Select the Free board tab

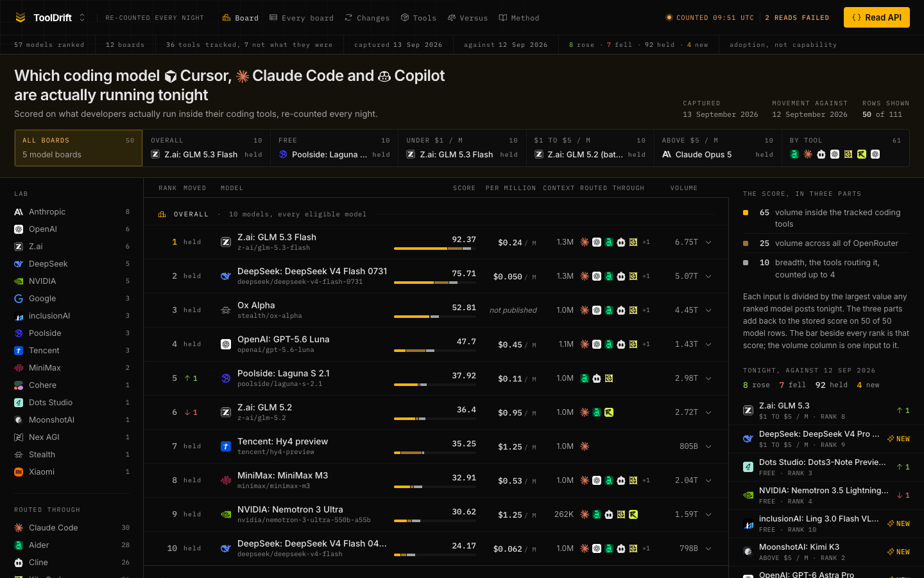[334, 148]
